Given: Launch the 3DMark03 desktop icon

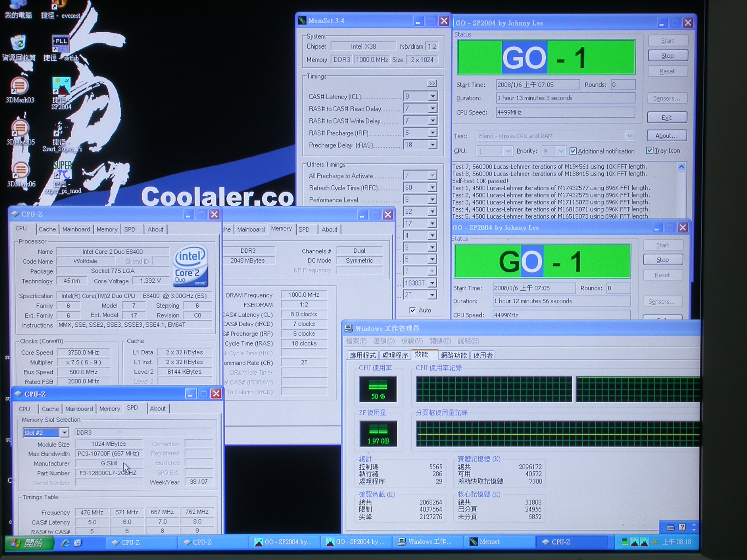Looking at the screenshot, I should click(20, 90).
